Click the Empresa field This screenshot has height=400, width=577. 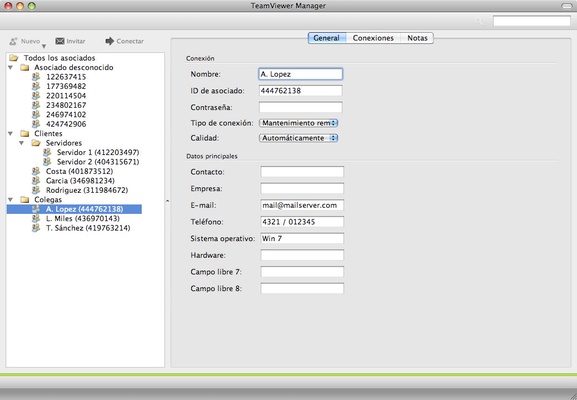coord(302,188)
